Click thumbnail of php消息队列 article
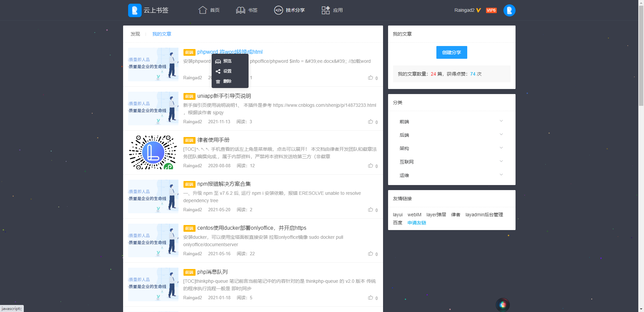Viewport: 644px width, 312px height. tap(153, 284)
